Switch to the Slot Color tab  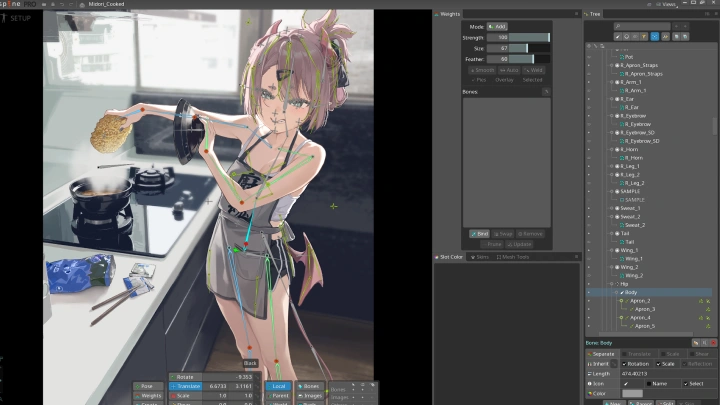449,257
